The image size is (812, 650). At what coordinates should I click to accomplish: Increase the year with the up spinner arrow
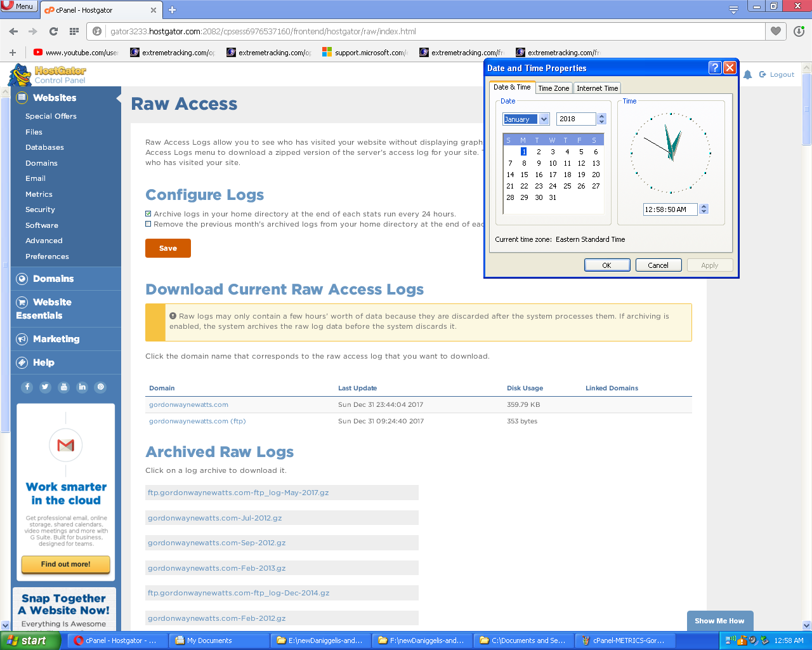602,116
